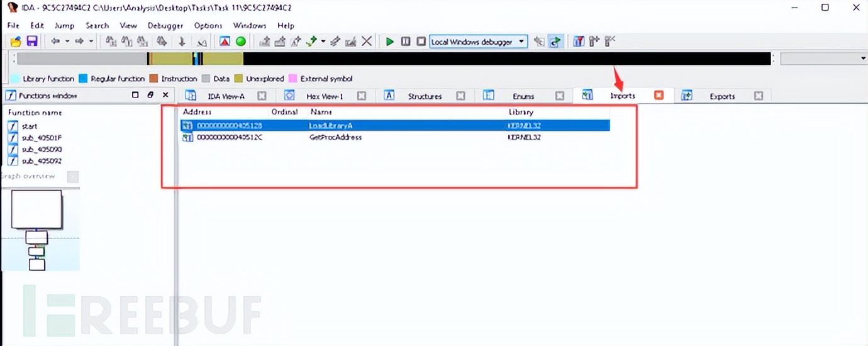
Task: Select function sub_405090
Action: [x=42, y=150]
